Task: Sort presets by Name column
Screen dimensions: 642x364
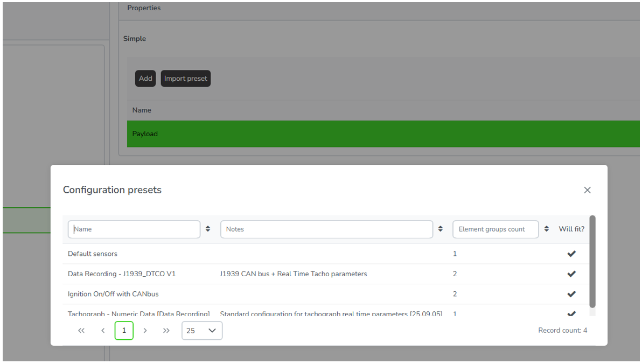Action: tap(208, 229)
